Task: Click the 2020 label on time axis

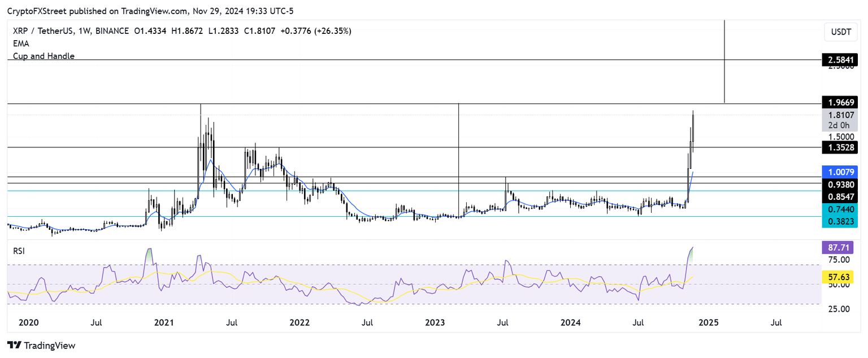Action: (28, 322)
